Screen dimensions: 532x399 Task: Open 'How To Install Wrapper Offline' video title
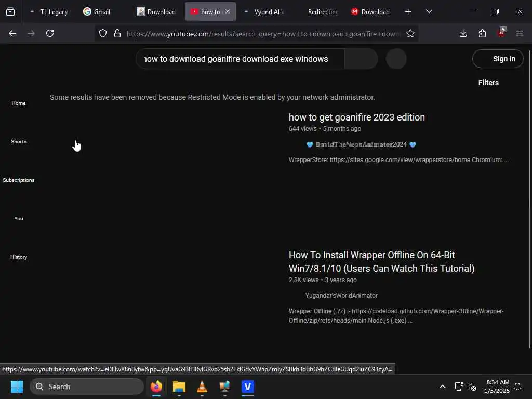tap(381, 262)
